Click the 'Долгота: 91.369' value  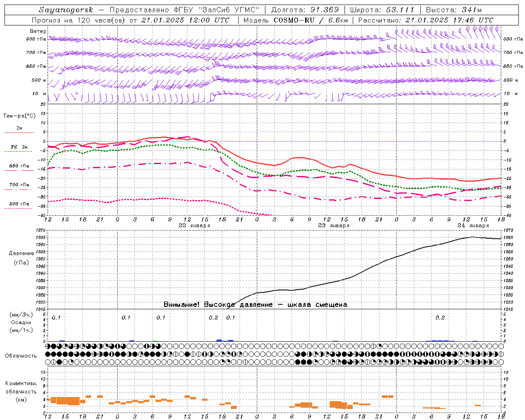coord(305,10)
